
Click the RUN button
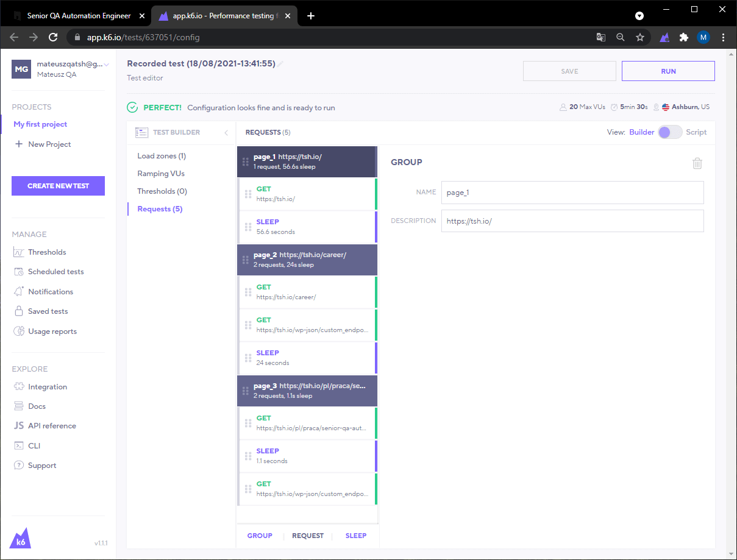(x=668, y=71)
